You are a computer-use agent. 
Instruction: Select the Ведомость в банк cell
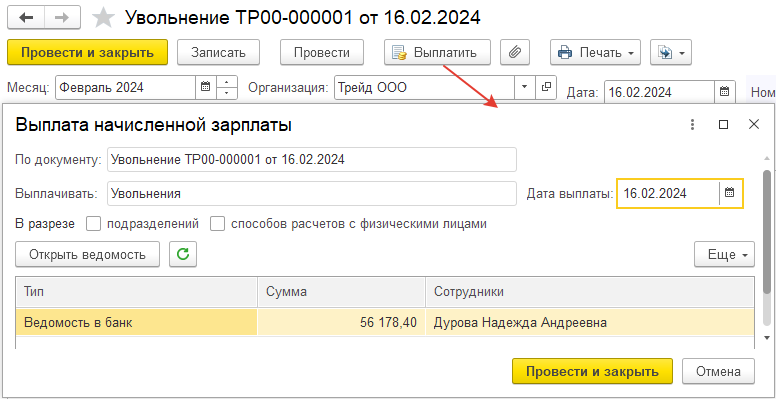click(137, 323)
